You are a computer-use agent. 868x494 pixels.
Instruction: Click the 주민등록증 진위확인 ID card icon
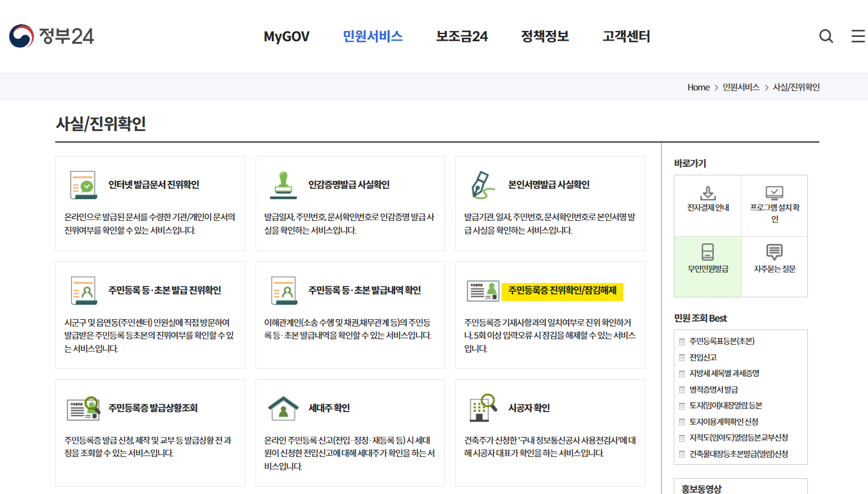pyautogui.click(x=483, y=291)
